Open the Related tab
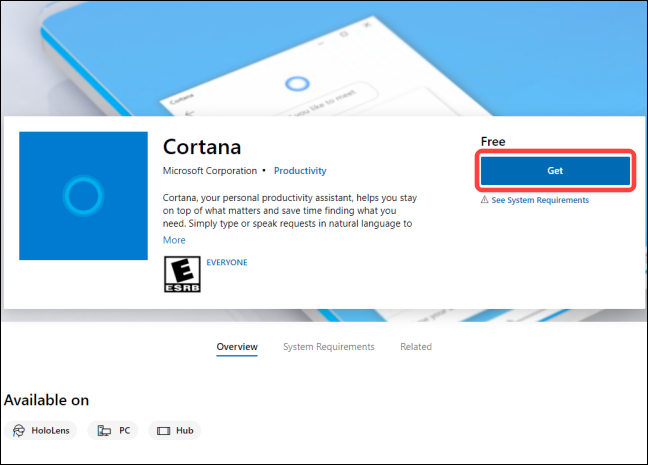648x465 pixels. pos(415,347)
